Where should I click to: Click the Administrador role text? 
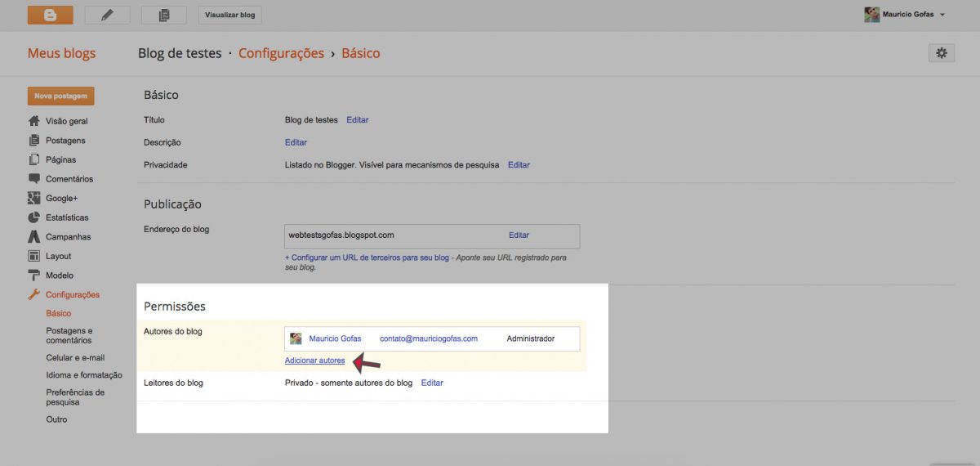click(x=531, y=338)
